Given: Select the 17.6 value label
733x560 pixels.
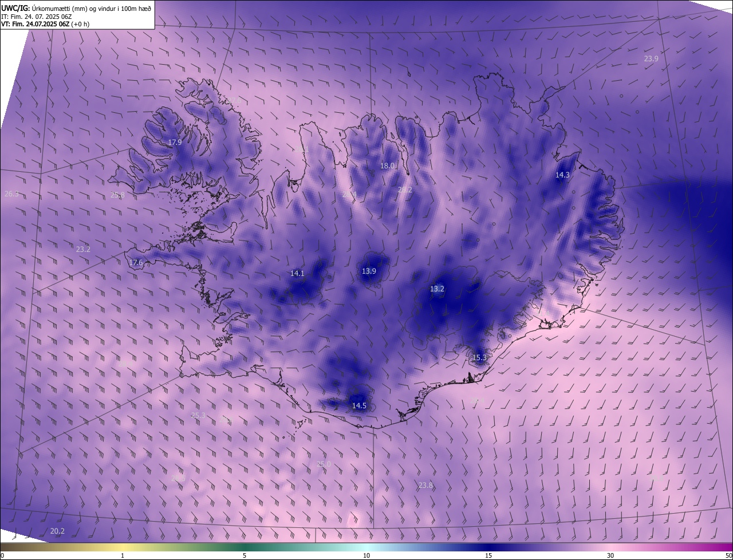Looking at the screenshot, I should (x=136, y=263).
